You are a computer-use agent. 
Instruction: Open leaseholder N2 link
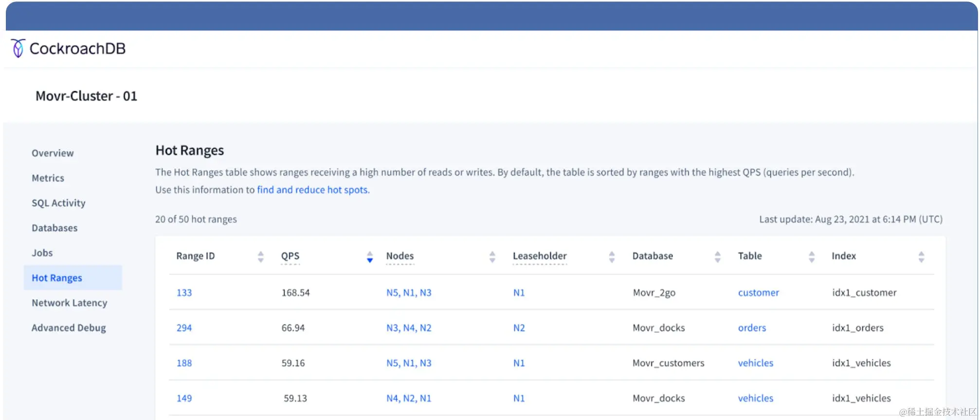pos(519,328)
